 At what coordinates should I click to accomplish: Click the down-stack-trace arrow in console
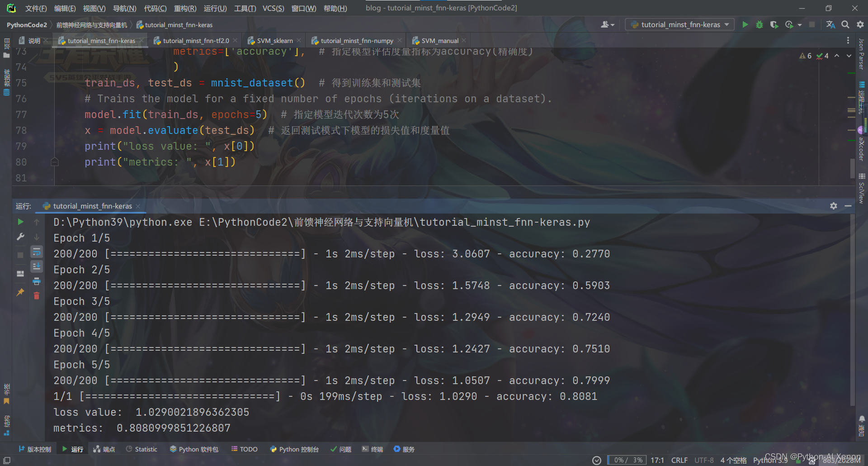37,237
